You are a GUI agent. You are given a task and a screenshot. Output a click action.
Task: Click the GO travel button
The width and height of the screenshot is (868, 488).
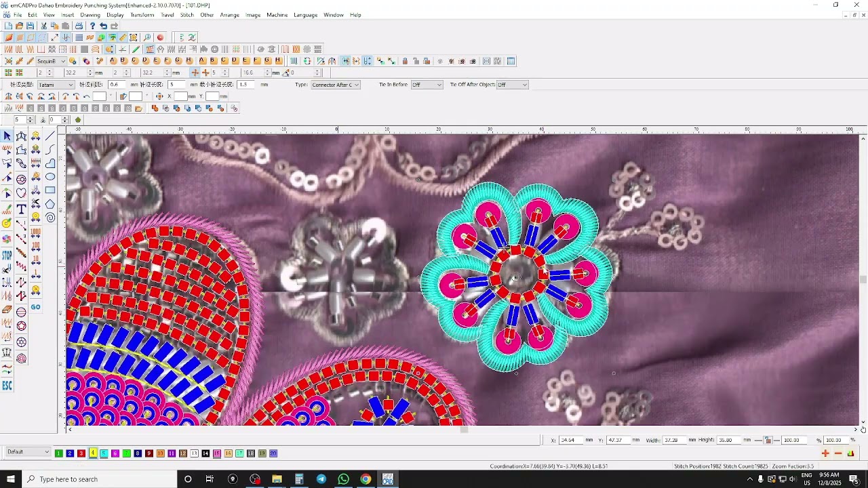tap(35, 307)
